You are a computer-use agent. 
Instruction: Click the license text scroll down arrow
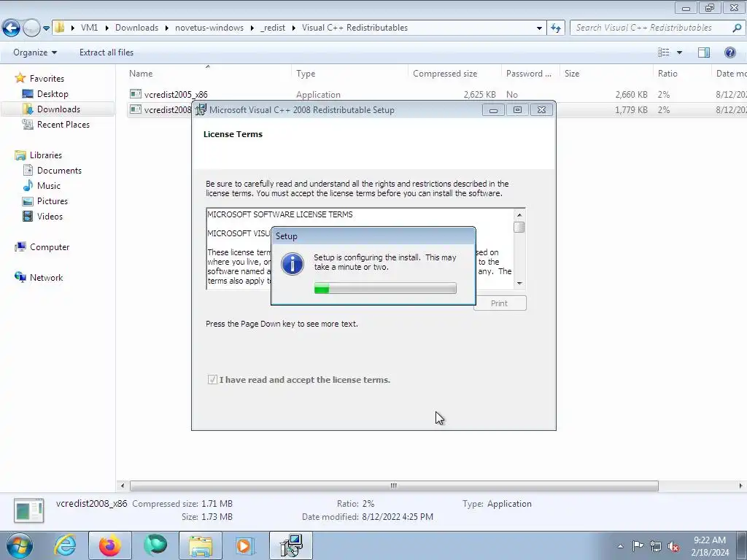pos(519,284)
